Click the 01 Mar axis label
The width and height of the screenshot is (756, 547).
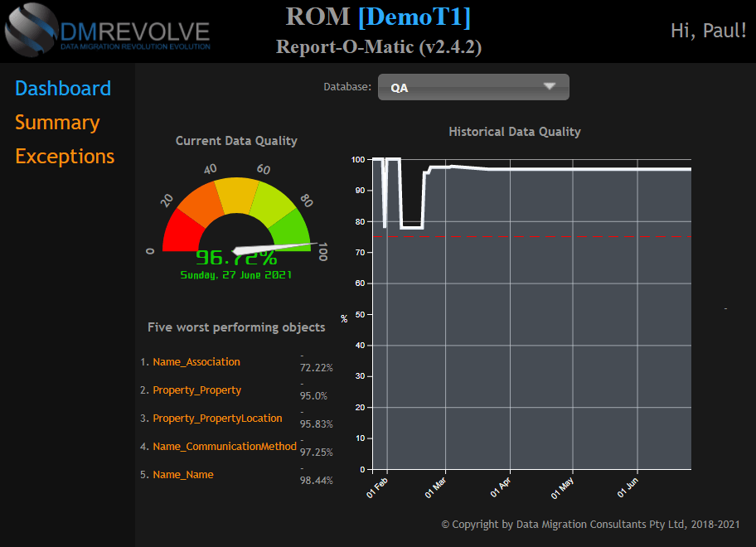(436, 486)
